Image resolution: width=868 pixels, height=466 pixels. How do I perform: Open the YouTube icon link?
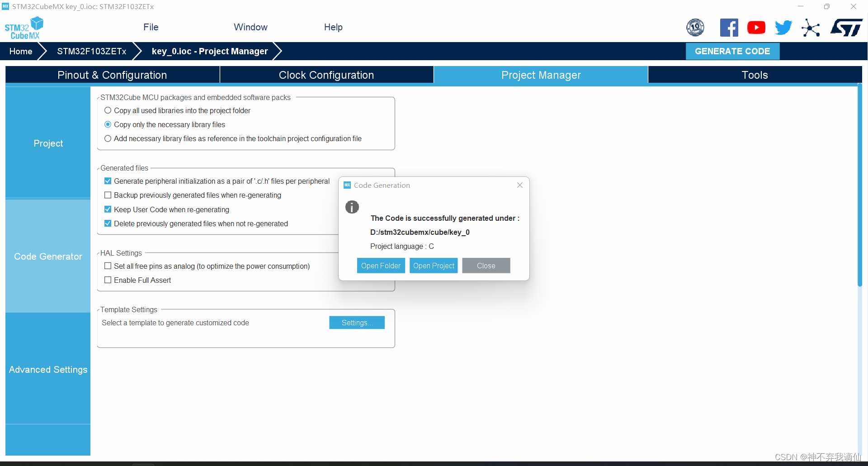tap(756, 28)
